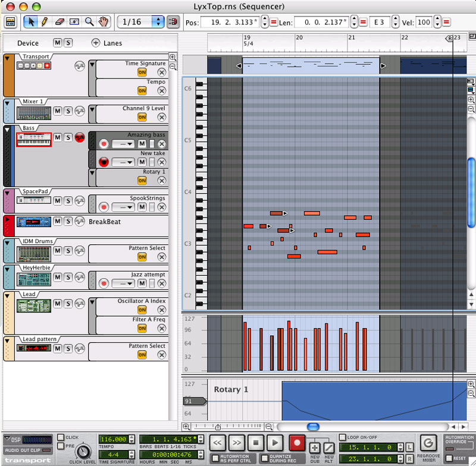Screen dimensions: 476x466
Task: Solo the Lead track
Action: pos(68,304)
